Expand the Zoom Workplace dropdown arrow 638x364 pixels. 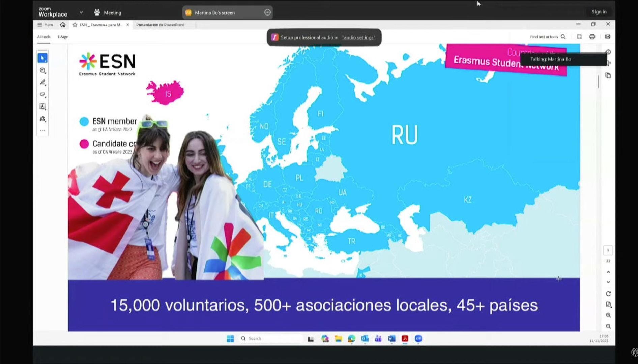(x=81, y=12)
